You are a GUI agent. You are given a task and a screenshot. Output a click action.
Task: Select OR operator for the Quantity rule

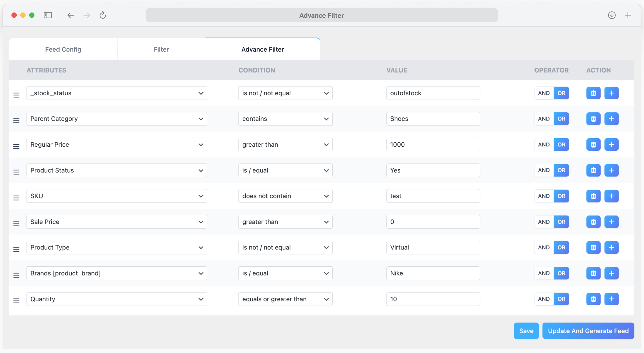click(561, 299)
